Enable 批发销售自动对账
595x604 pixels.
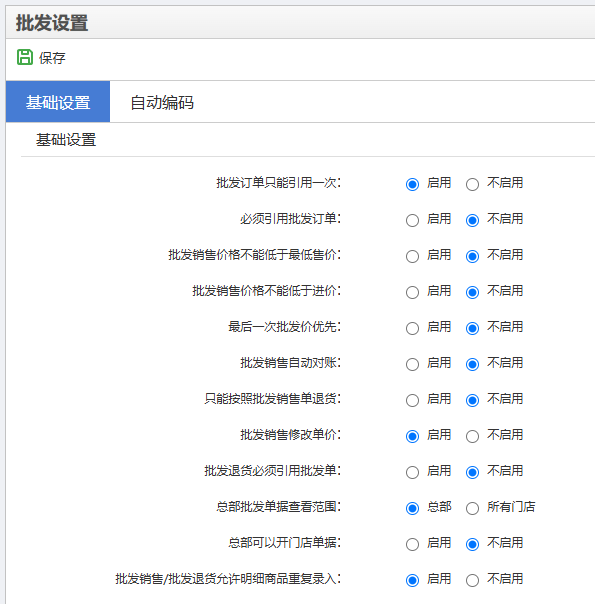412,364
